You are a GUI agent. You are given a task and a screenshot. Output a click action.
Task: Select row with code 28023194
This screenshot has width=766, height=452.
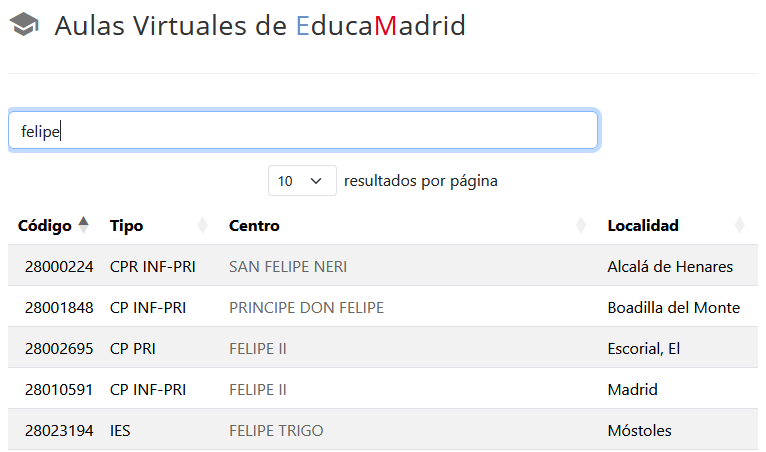[59, 431]
